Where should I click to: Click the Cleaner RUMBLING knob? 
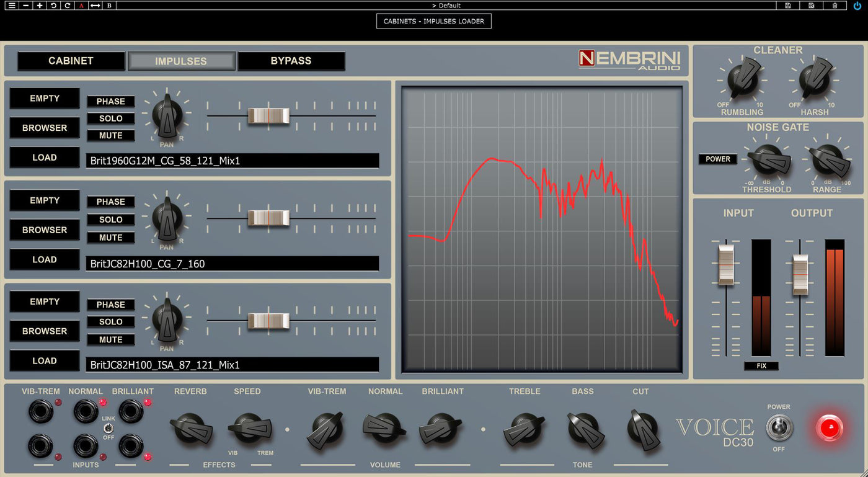coord(743,79)
